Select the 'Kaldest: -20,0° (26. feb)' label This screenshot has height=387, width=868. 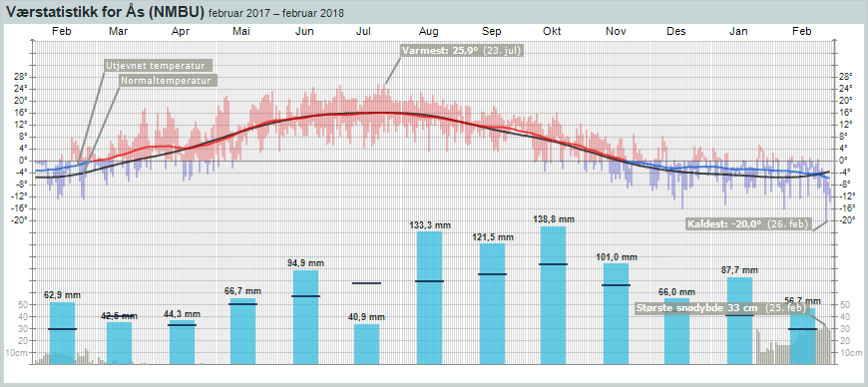coord(749,224)
